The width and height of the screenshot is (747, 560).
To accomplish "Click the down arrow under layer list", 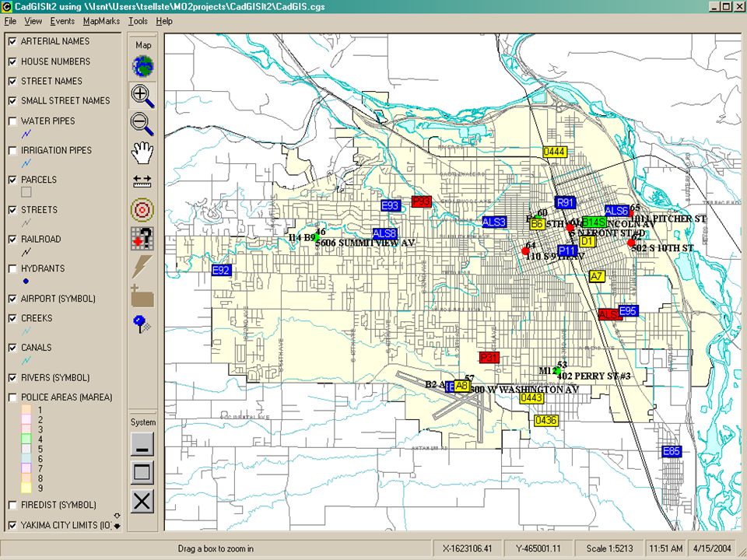I will (117, 526).
